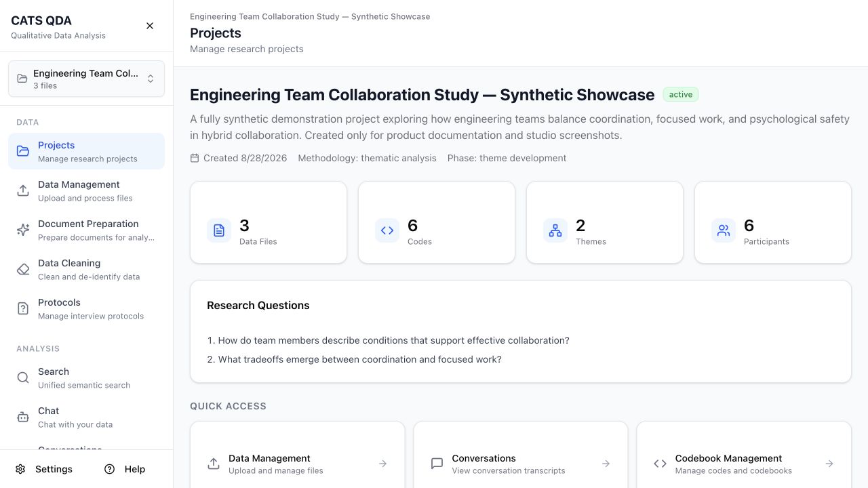Open the Projects sidebar item

pos(86,151)
